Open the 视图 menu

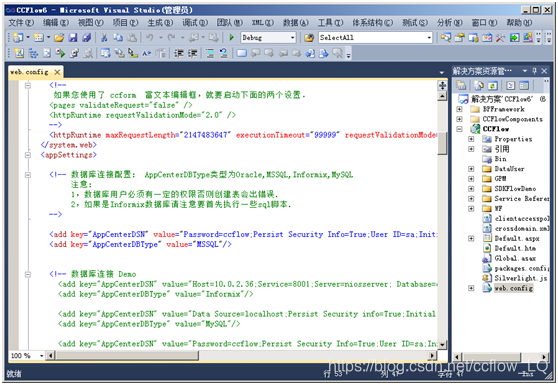click(x=91, y=23)
